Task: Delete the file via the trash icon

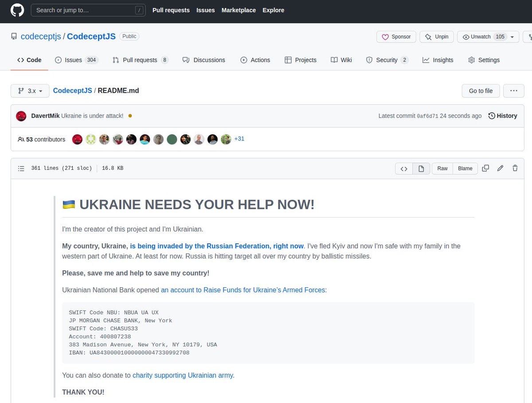Action: (515, 168)
